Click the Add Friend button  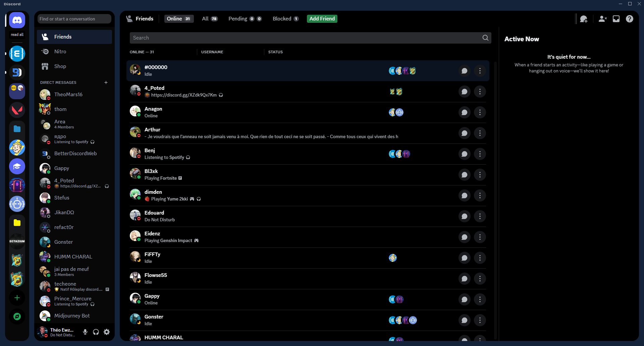322,19
